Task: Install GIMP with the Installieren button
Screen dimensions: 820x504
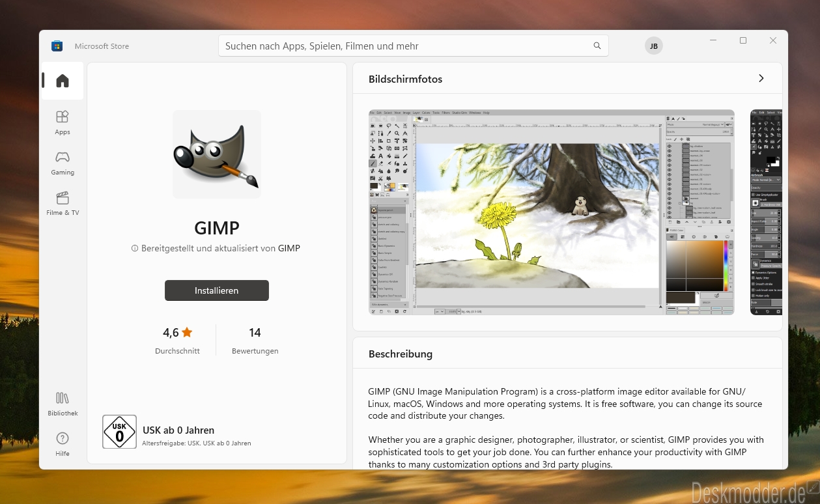Action: click(217, 290)
